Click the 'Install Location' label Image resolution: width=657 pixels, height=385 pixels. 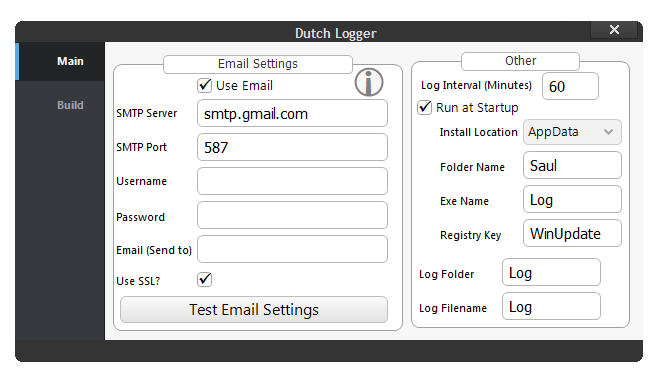(479, 132)
